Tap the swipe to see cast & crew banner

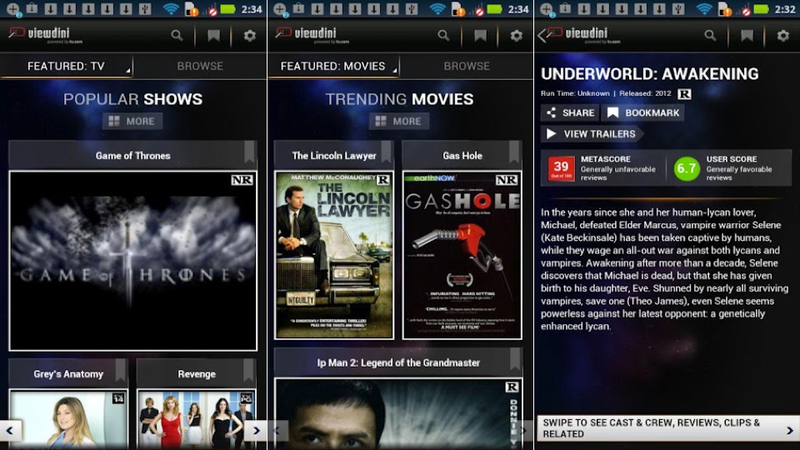[x=668, y=428]
